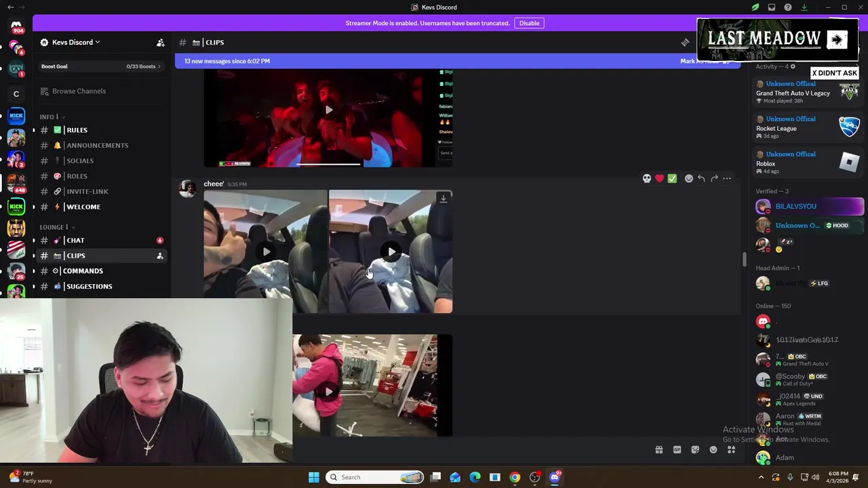Go back with the title bar arrow
This screenshot has width=868, height=488.
(x=10, y=7)
